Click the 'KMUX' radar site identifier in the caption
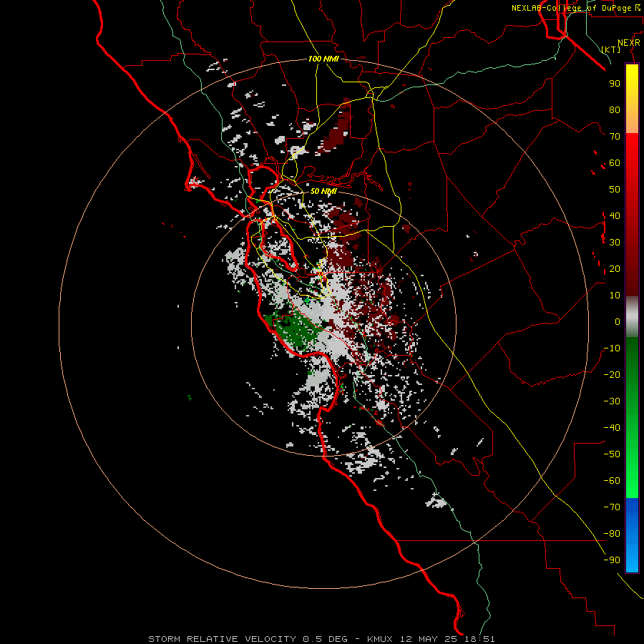Viewport: 644px width, 644px height. coord(380,639)
